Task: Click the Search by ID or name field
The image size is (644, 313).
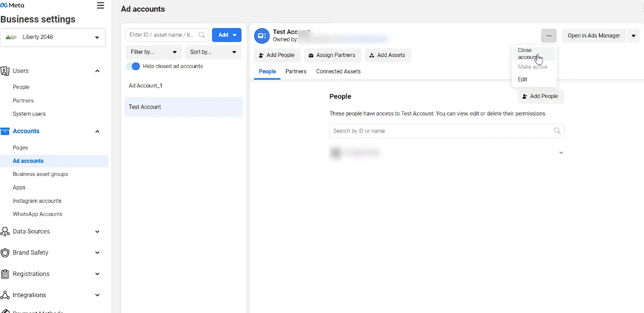Action: pos(447,131)
